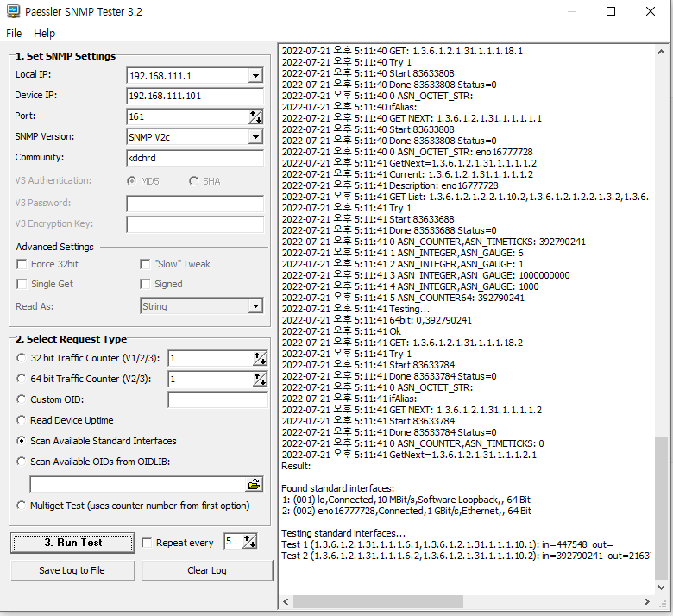Viewport: 673px width, 616px height.
Task: Expand the SNMP Version dropdown
Action: [255, 137]
